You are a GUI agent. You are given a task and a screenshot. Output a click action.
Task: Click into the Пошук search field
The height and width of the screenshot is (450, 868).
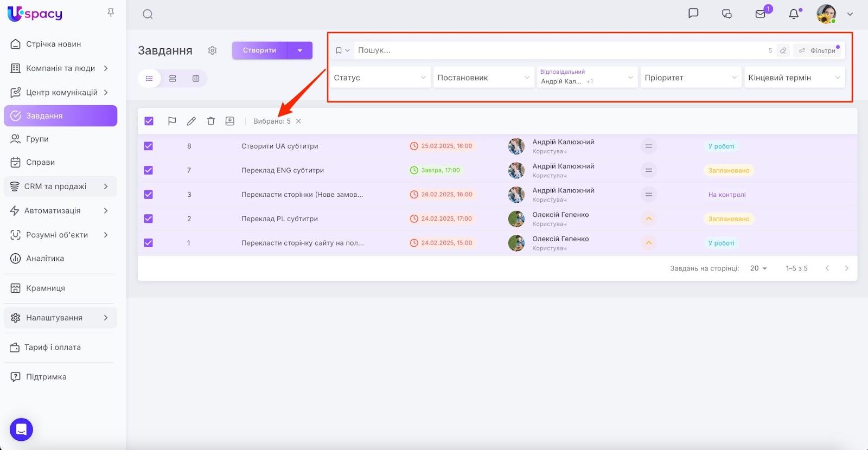point(559,50)
